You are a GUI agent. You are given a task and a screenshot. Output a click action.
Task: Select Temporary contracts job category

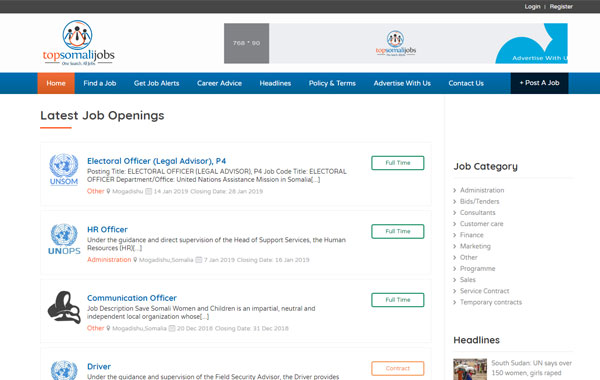[491, 302]
